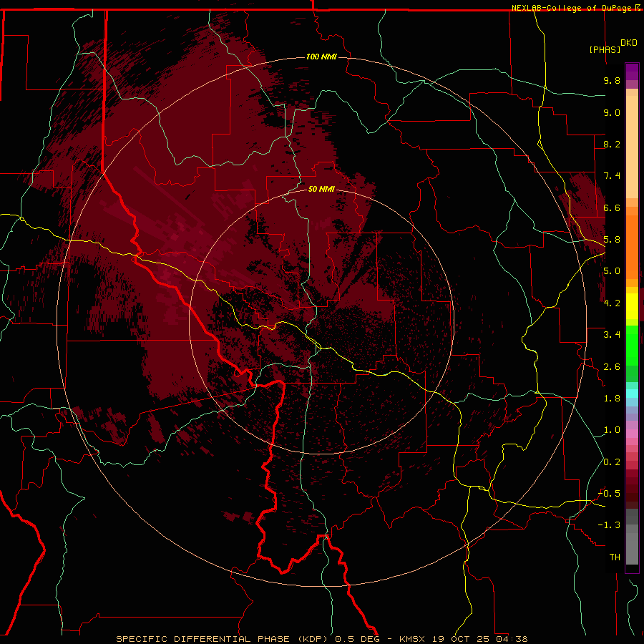Screen dimensions: 644x644
Task: Click the 9.8 scale value
Action: pos(612,80)
